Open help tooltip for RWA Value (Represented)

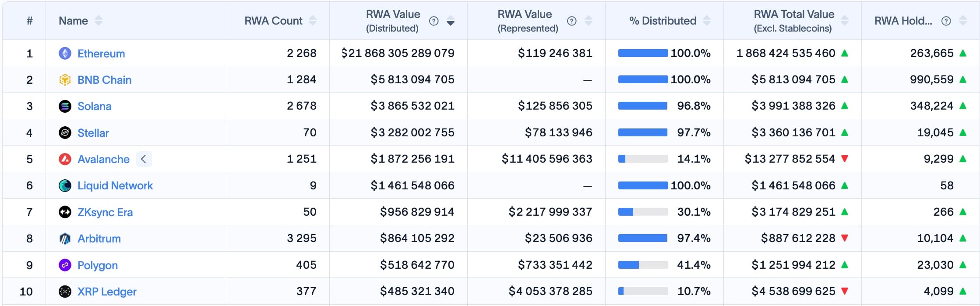tap(571, 21)
